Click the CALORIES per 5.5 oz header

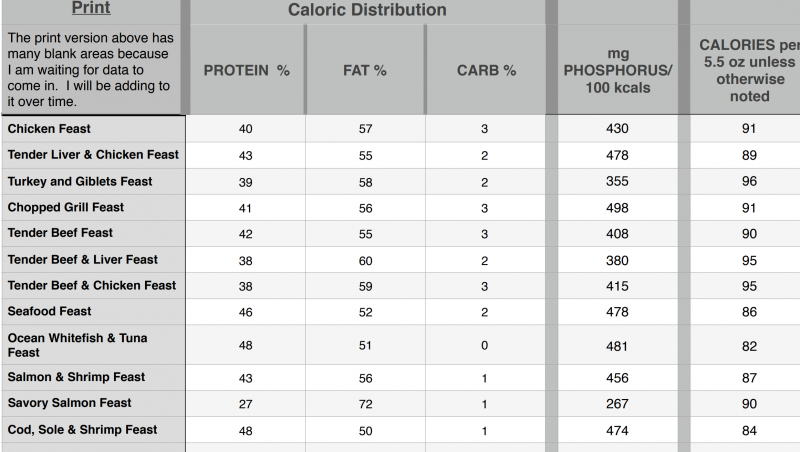[749, 71]
